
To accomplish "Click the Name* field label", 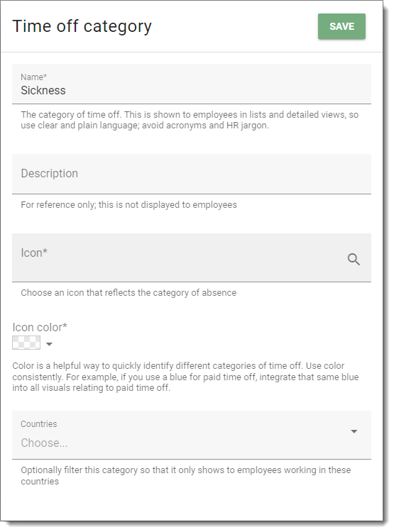I will (x=33, y=77).
